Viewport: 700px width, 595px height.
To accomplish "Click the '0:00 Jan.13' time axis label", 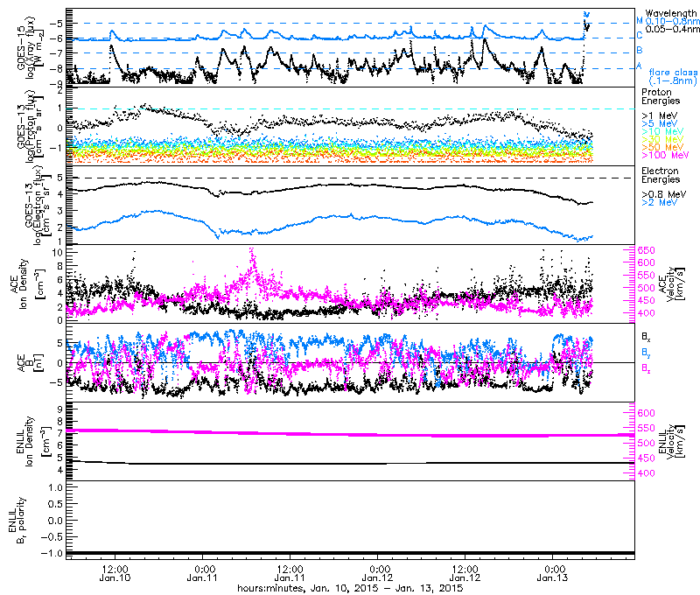I will click(552, 574).
